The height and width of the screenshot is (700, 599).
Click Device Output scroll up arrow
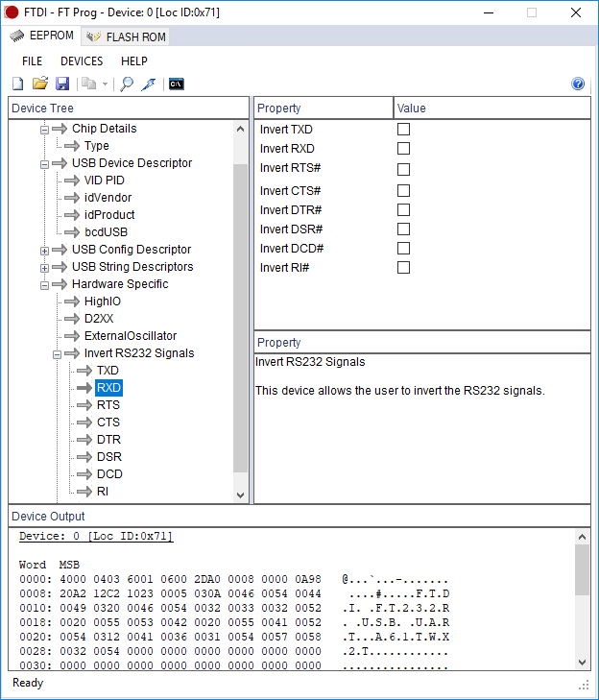582,537
